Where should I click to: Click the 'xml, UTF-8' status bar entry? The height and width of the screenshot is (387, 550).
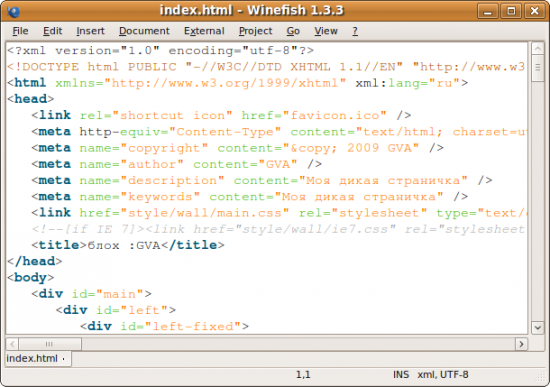[x=443, y=375]
